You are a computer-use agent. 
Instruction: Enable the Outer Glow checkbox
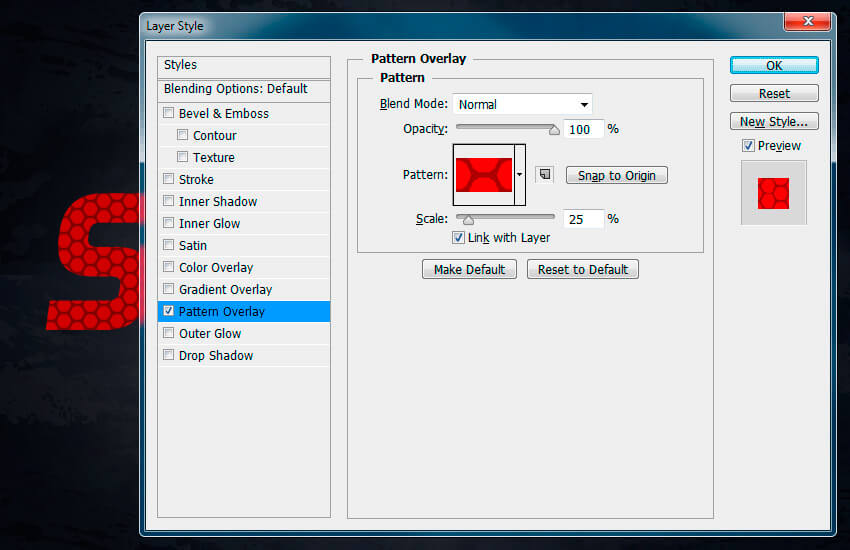169,333
